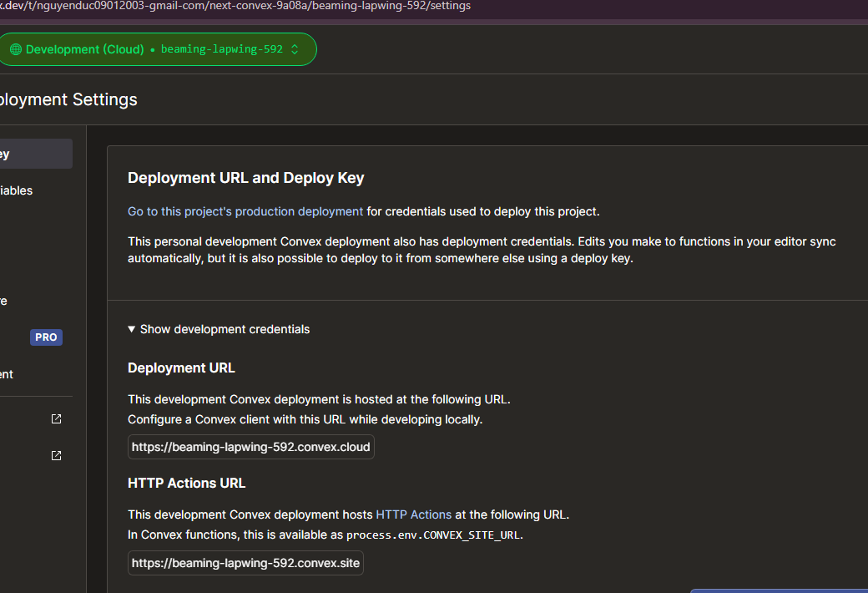Viewport: 868px width, 593px height.
Task: Click the bold "Deployment URL" subheading
Action: point(182,368)
